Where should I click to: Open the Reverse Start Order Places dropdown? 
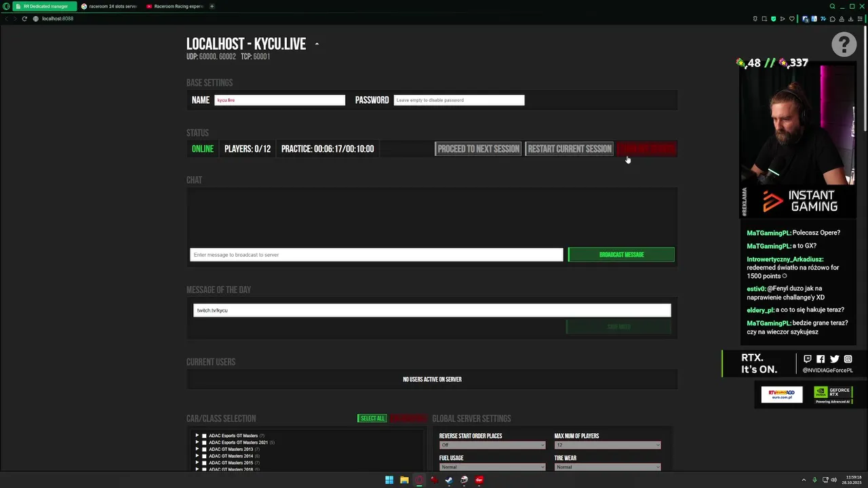pyautogui.click(x=492, y=445)
